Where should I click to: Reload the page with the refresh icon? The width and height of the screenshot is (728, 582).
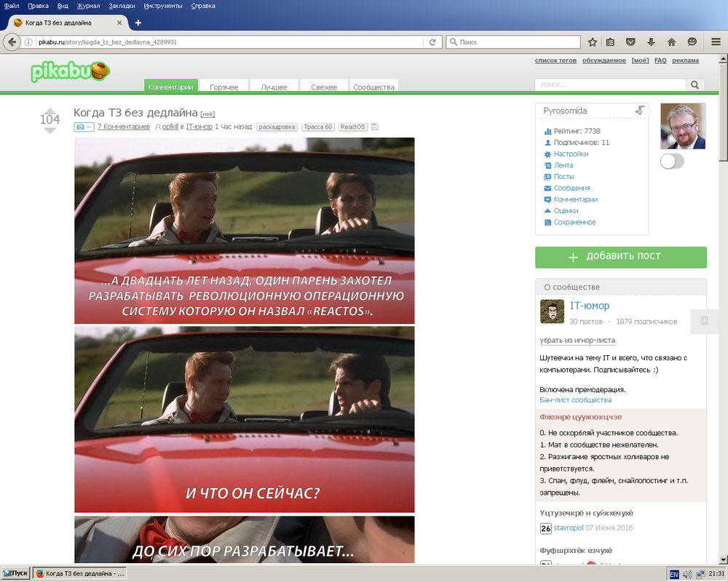432,41
